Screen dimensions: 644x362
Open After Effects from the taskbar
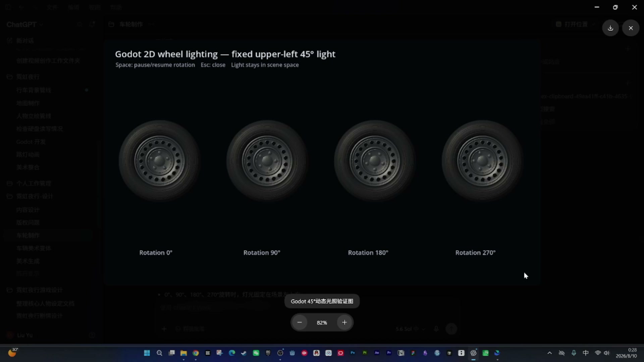pos(377,353)
